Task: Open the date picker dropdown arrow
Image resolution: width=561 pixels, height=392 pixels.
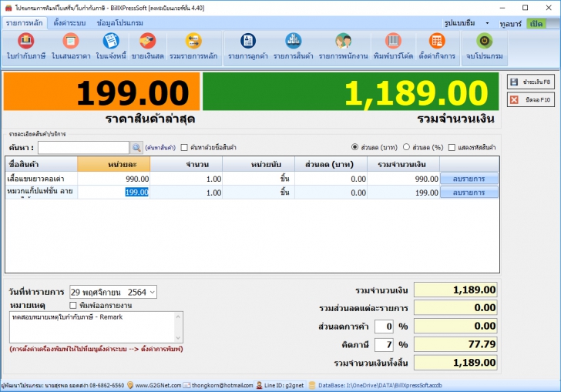Action: point(153,292)
